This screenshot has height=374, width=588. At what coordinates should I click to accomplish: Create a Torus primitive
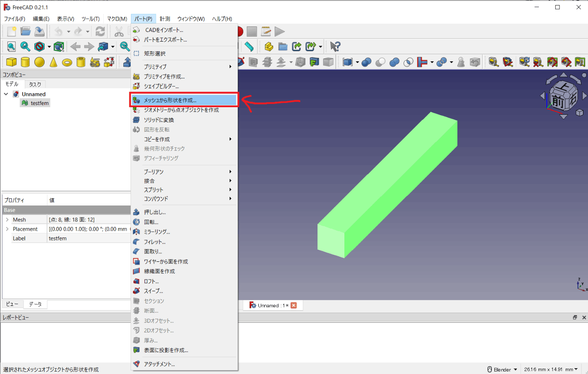click(67, 62)
